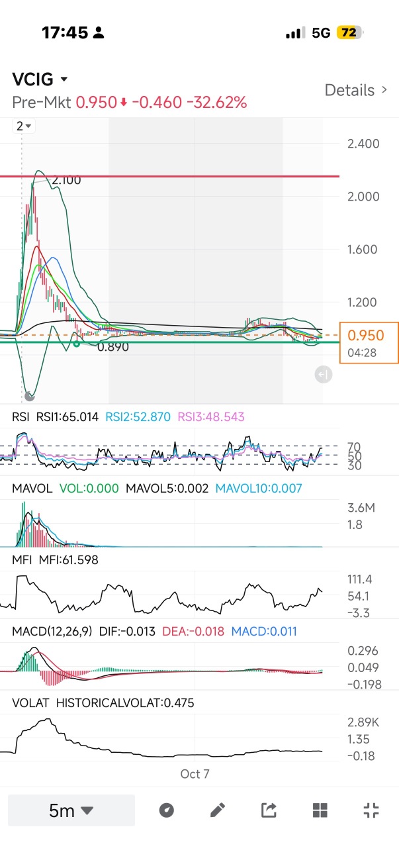Tap the battery indicator in status bar
Image resolution: width=399 pixels, height=868 pixels.
(x=351, y=32)
